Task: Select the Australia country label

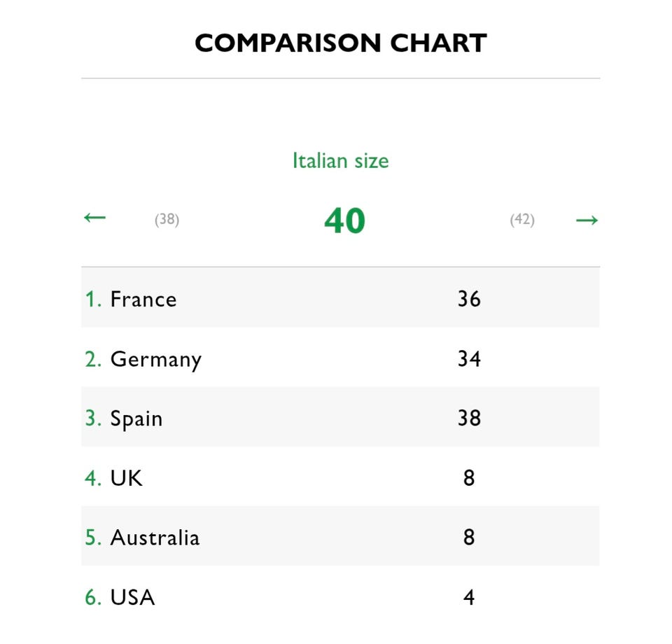Action: tap(155, 538)
